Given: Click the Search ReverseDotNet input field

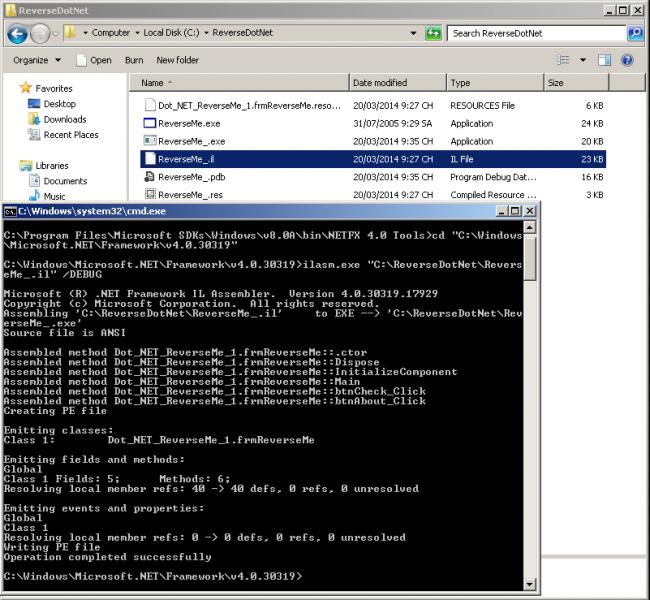Looking at the screenshot, I should click(x=536, y=33).
